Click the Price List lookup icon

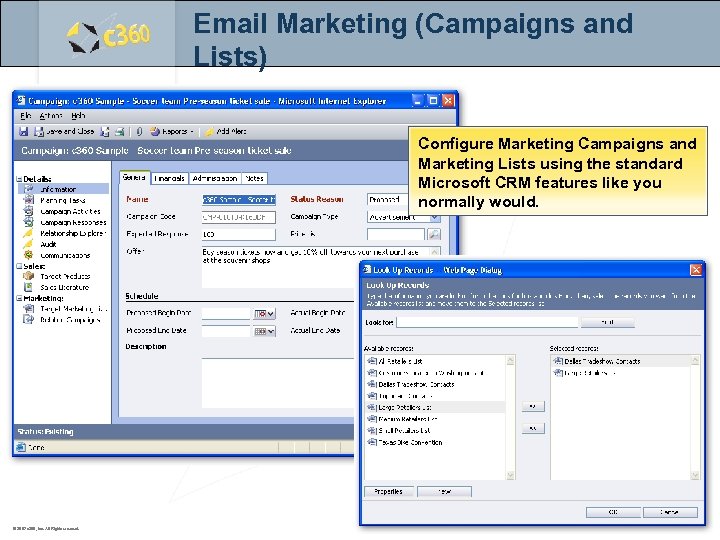(434, 234)
